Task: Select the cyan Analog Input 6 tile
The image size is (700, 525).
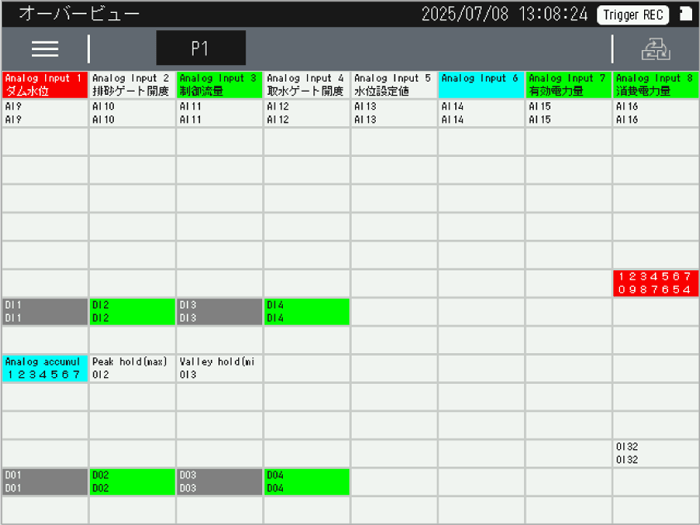Action: (x=481, y=84)
